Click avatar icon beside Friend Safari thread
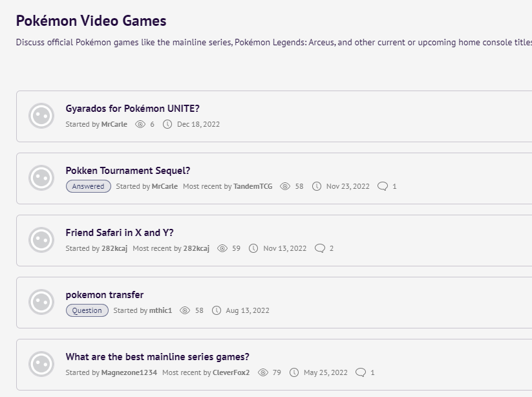This screenshot has height=397, width=532. coord(41,240)
